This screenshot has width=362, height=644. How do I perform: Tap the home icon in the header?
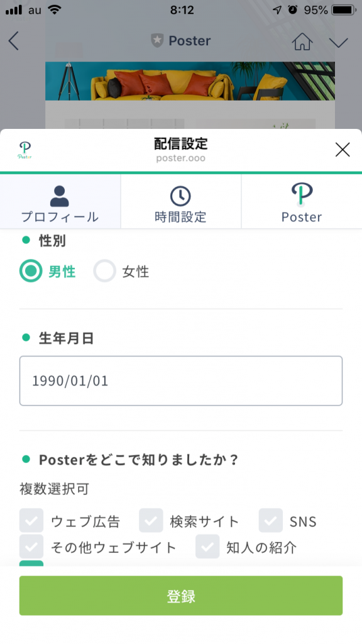pos(302,41)
